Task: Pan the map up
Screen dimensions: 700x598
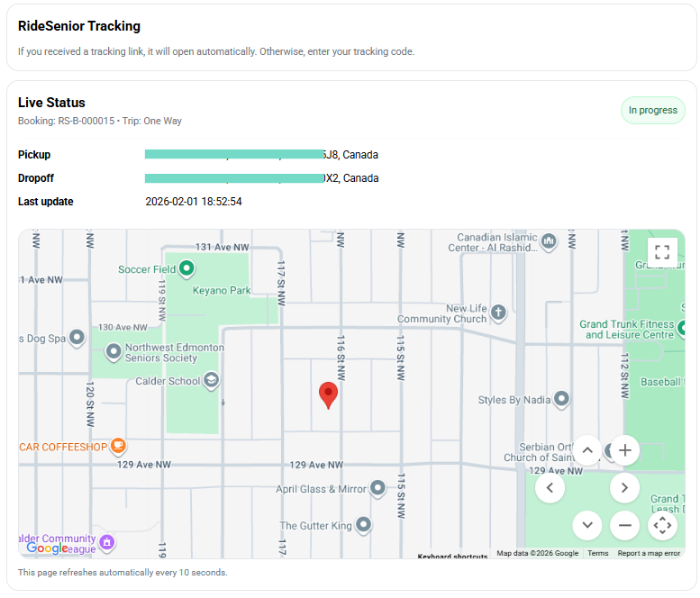Action: click(587, 450)
